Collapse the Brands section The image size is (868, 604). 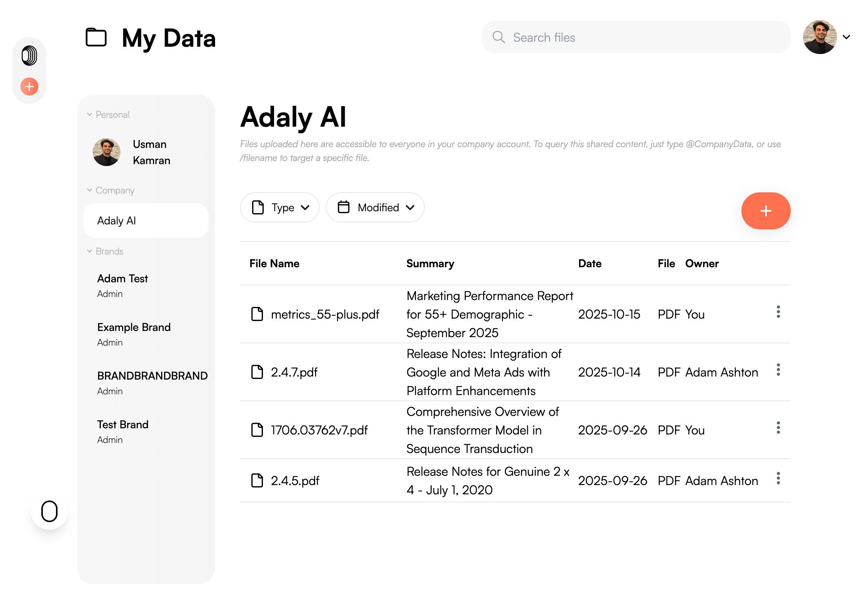[x=90, y=251]
